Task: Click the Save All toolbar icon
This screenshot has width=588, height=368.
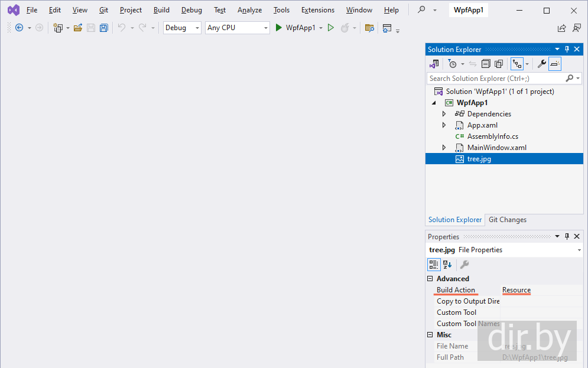Action: [x=104, y=28]
